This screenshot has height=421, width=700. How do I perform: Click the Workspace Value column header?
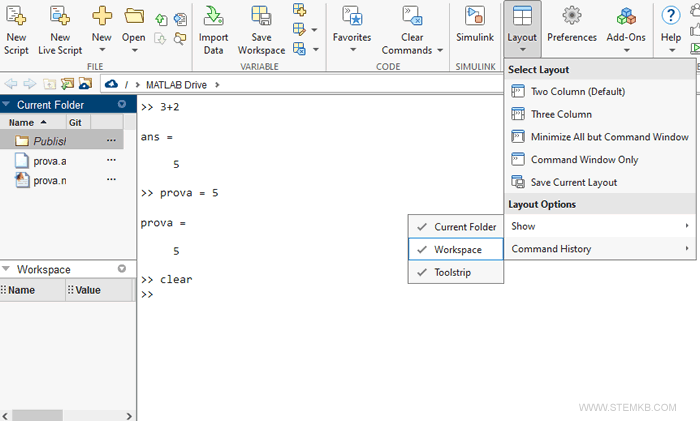[x=99, y=290]
